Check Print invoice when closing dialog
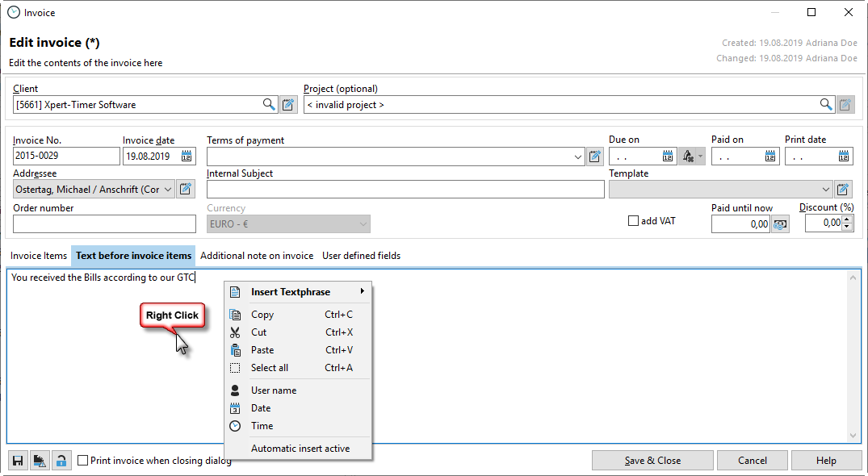Screen dimensions: 868x476 coord(82,461)
